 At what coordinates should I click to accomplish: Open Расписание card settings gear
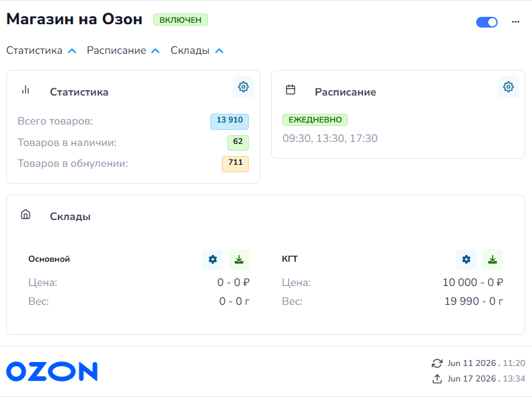[x=508, y=87]
